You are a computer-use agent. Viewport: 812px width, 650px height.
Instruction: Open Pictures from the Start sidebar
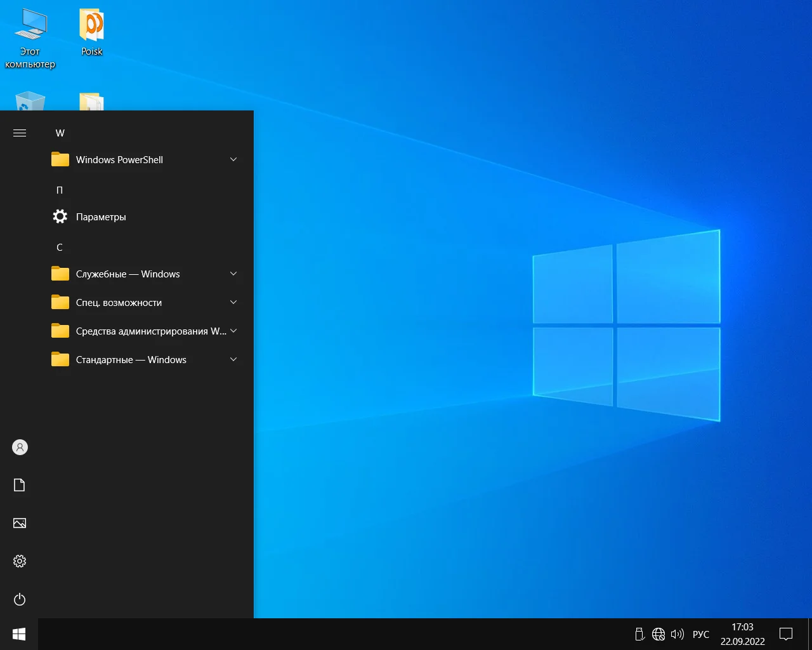tap(20, 524)
